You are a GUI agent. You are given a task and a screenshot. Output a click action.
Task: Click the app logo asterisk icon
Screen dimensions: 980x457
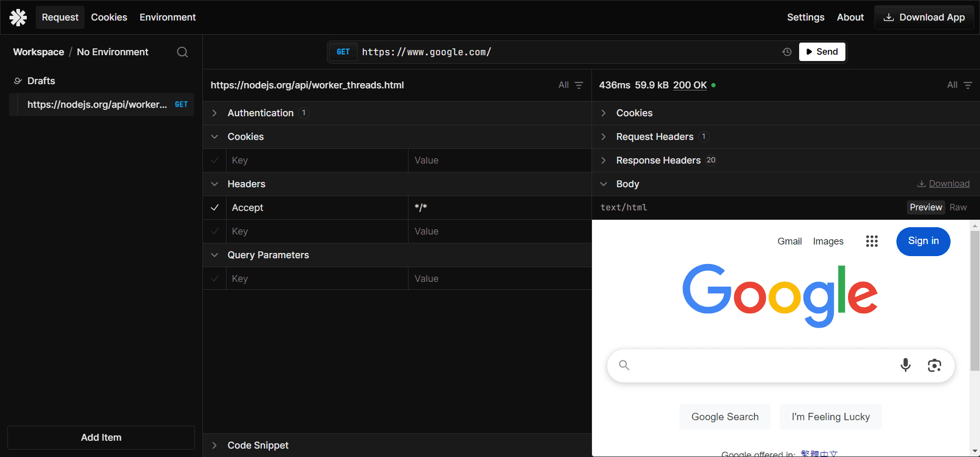[x=18, y=17]
